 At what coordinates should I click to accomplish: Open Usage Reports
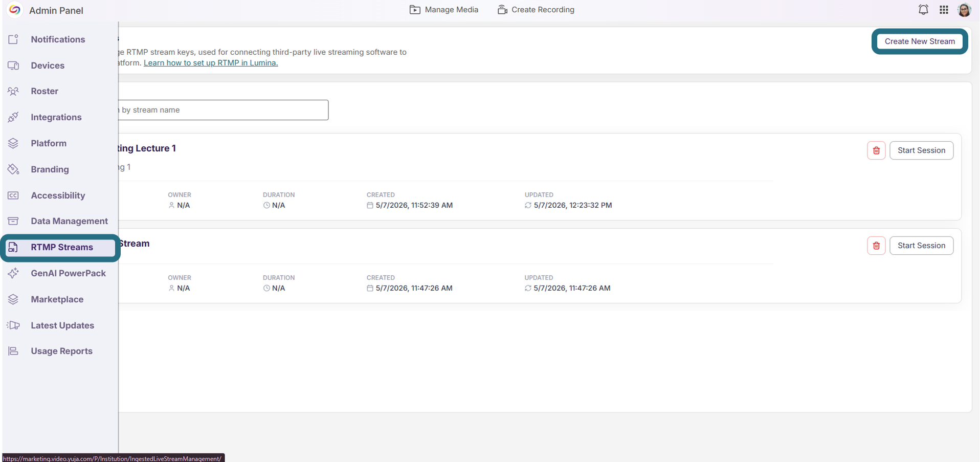pos(61,351)
